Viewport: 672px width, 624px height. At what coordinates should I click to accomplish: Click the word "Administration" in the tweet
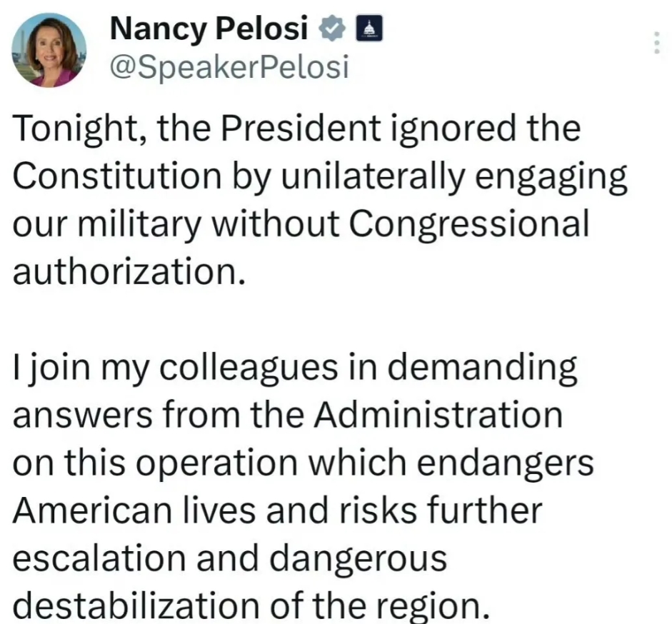(438, 414)
